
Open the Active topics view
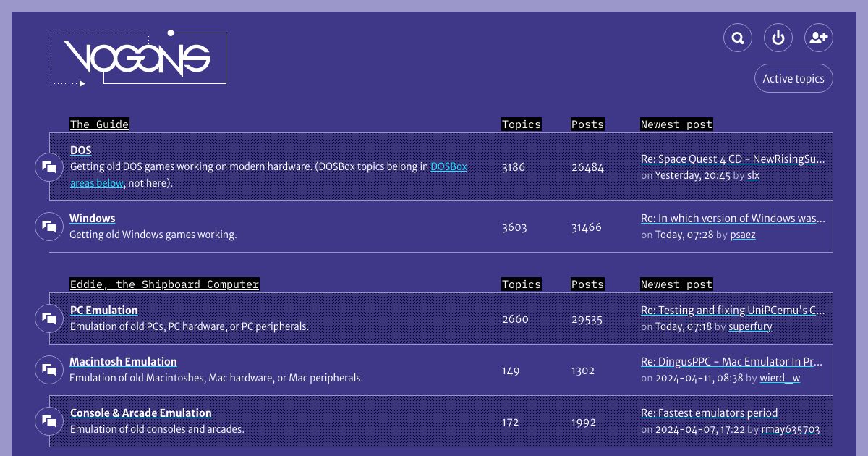[x=793, y=78]
